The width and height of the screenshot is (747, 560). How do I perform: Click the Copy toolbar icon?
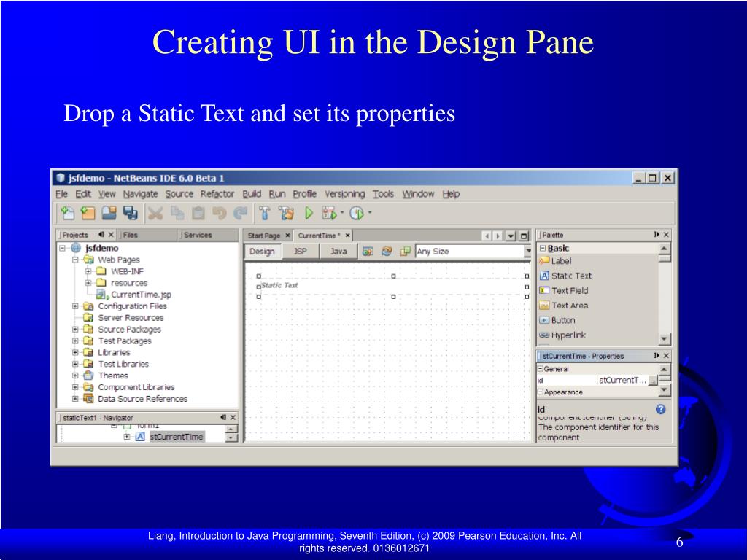(x=177, y=214)
